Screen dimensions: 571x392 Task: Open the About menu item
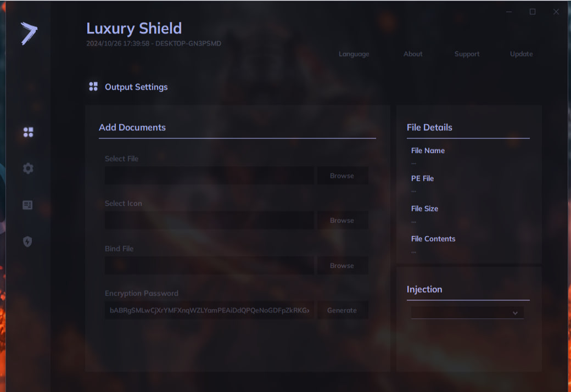coord(413,54)
